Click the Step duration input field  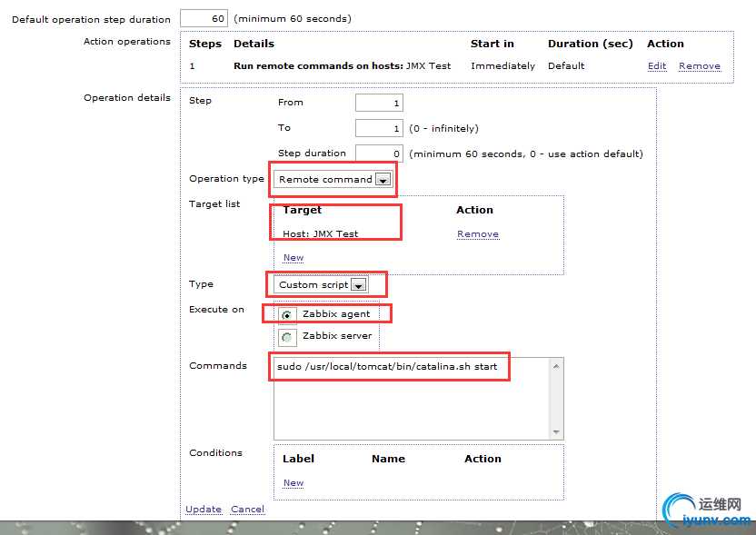(379, 154)
